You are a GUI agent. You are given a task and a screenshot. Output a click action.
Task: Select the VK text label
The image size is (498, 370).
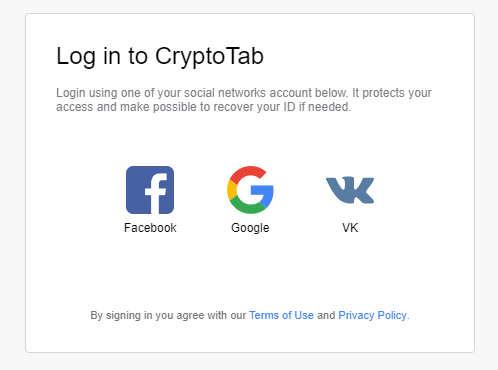350,228
